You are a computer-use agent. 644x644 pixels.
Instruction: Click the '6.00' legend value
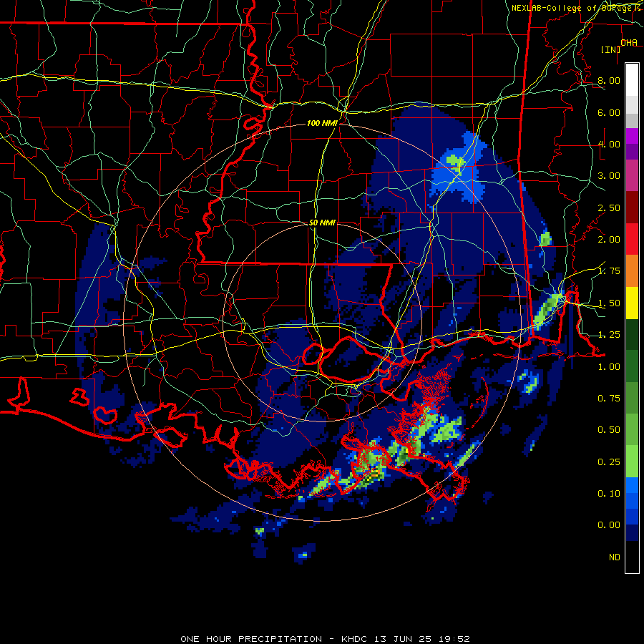[609, 112]
